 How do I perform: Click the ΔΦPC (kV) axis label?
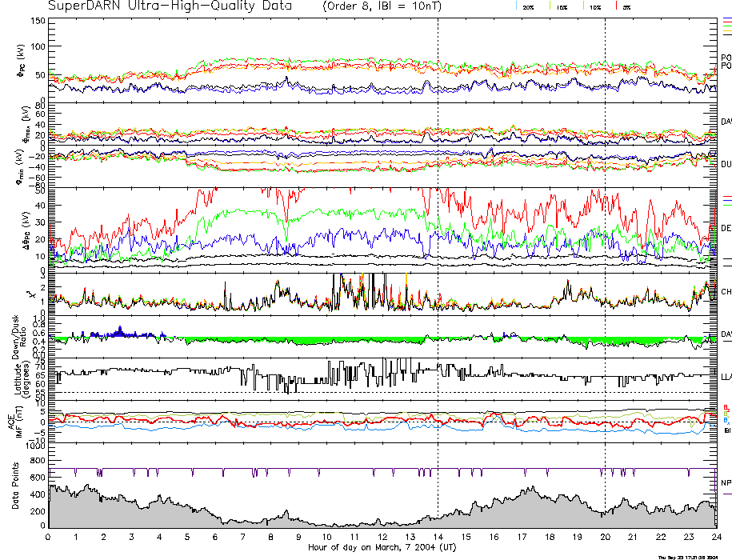pos(27,229)
